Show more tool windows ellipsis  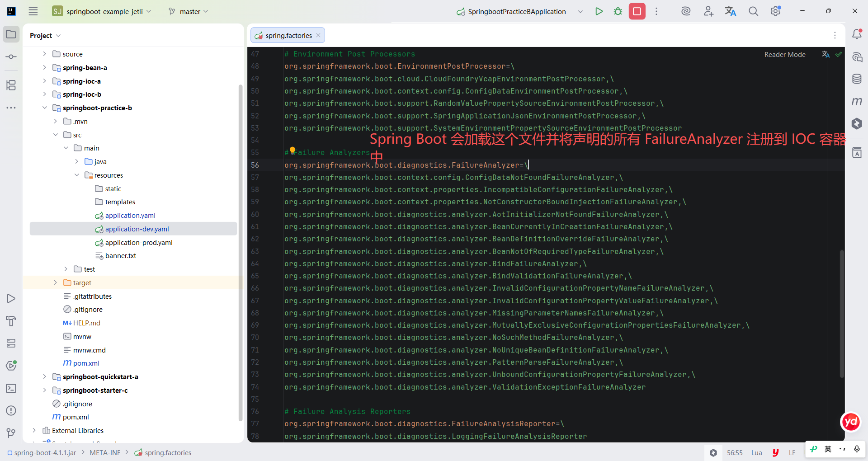pyautogui.click(x=11, y=108)
